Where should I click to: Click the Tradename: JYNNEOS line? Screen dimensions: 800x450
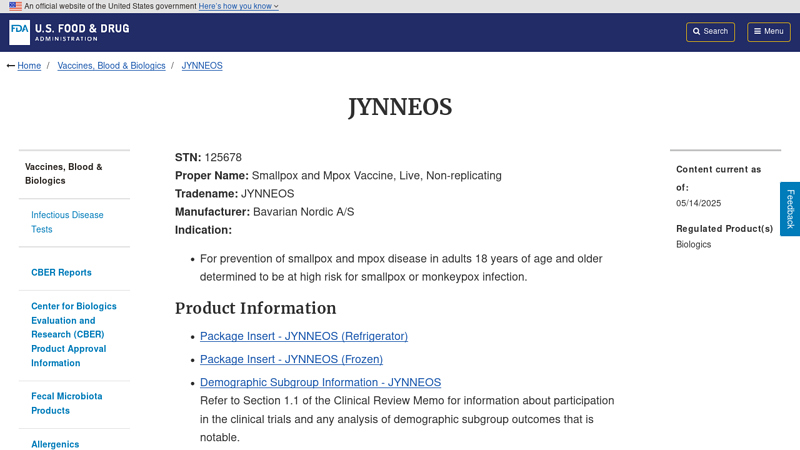235,194
